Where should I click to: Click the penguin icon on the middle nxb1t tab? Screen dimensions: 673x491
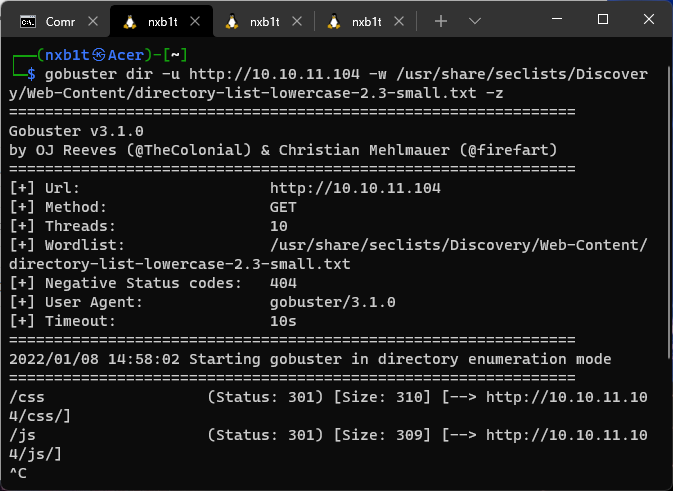coord(232,21)
